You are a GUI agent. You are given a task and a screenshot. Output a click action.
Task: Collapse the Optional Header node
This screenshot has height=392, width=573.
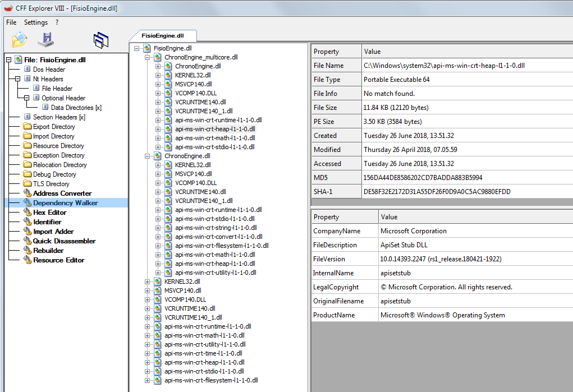(26, 98)
